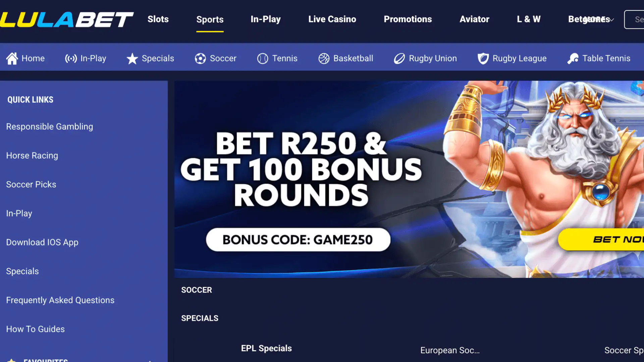The height and width of the screenshot is (362, 644).
Task: Click the Tennis ball icon
Action: point(263,59)
